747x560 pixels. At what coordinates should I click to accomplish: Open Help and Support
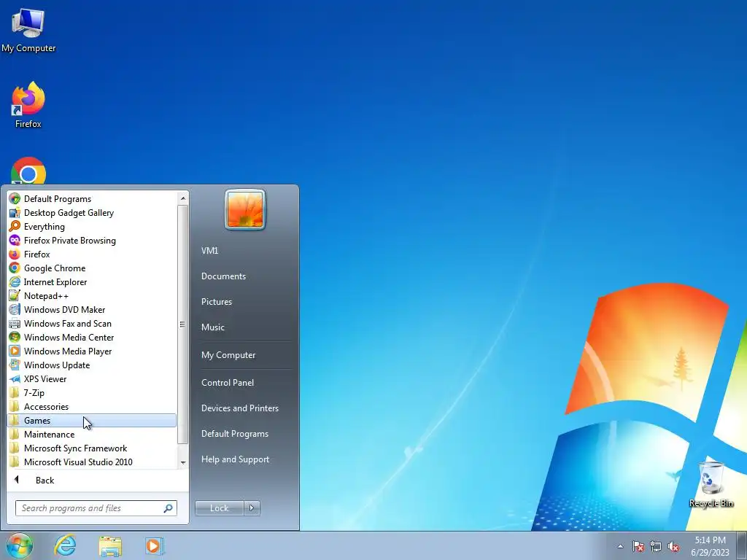[235, 459]
